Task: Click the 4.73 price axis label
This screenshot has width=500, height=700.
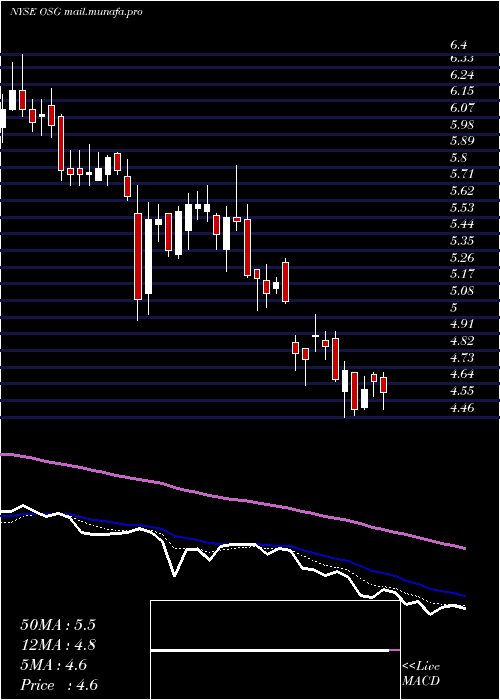Action: tap(462, 357)
